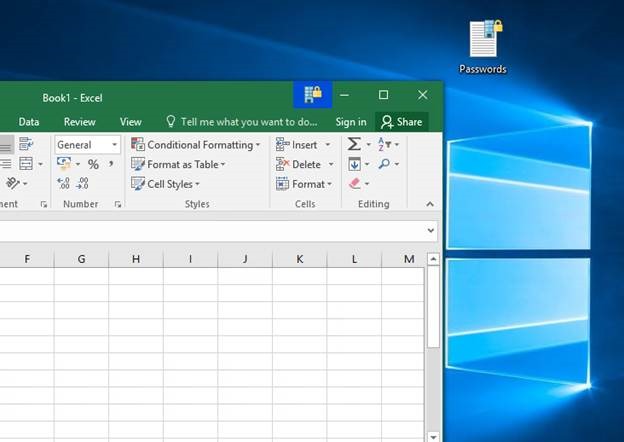The width and height of the screenshot is (624, 442).
Task: Click the Tell me what you want search box
Action: (244, 122)
